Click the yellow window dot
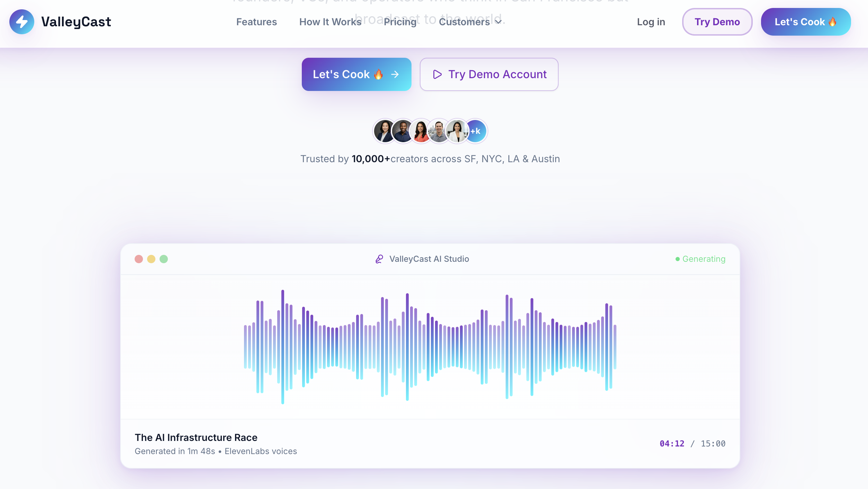This screenshot has height=489, width=868. pyautogui.click(x=151, y=259)
